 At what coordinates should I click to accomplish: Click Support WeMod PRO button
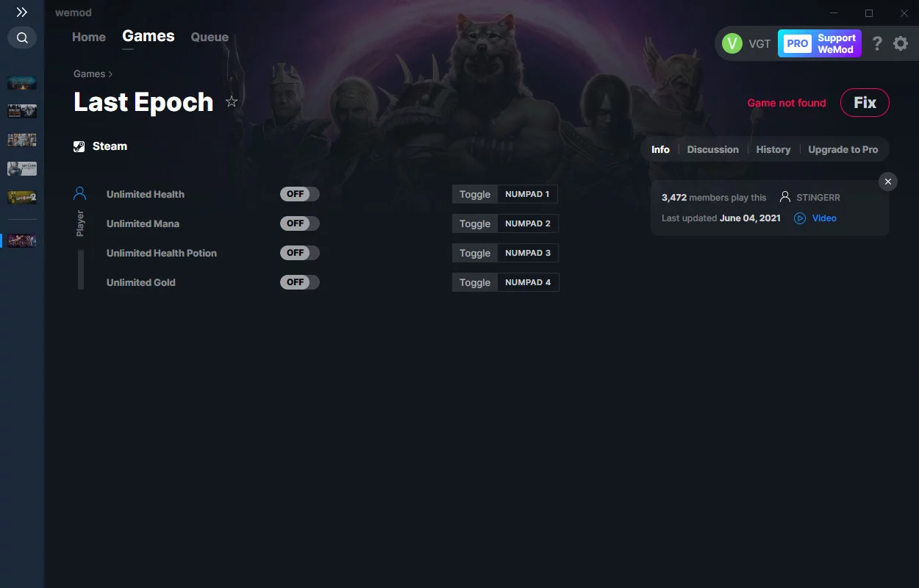pyautogui.click(x=820, y=43)
